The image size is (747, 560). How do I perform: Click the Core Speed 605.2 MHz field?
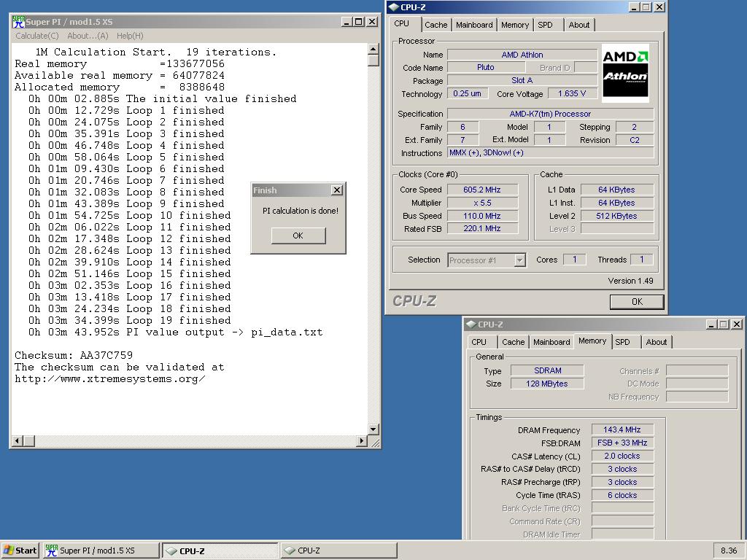pos(482,190)
